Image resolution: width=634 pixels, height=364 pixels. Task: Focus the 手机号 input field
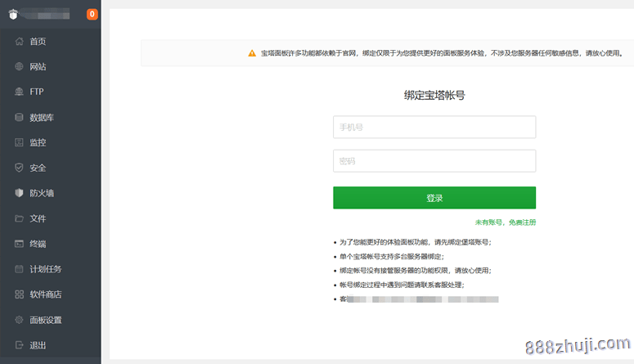tap(434, 127)
